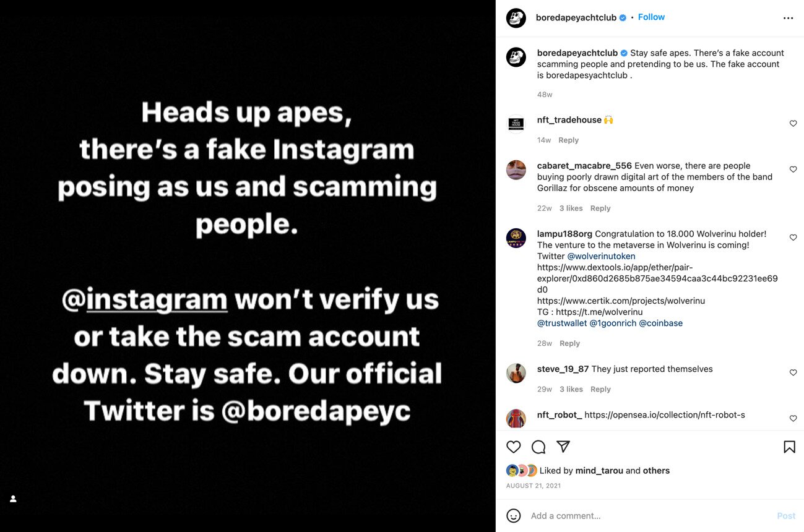Reply to steve_19_87's comment
The image size is (804, 532).
pyautogui.click(x=600, y=388)
